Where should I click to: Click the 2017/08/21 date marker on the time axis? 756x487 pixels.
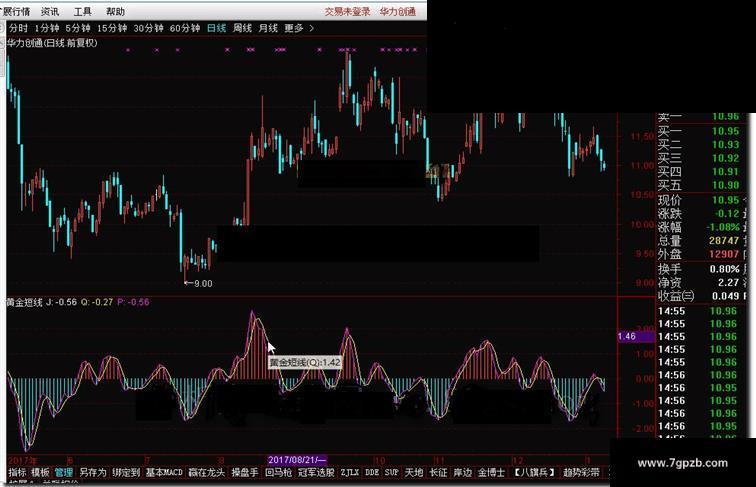297,460
